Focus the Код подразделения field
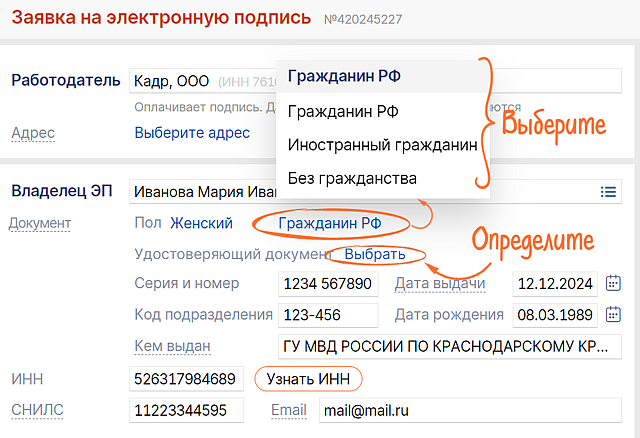Screen dimensions: 640x438 coord(328,315)
